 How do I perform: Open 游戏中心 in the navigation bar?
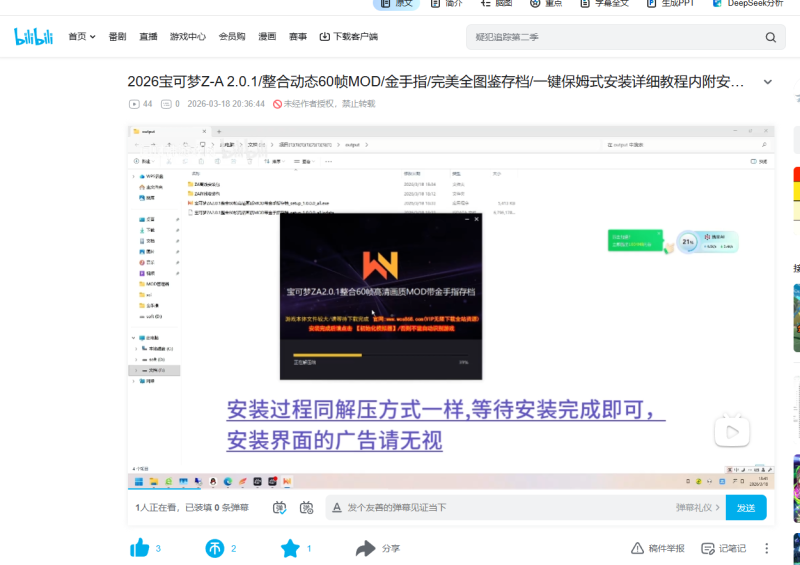pos(187,37)
